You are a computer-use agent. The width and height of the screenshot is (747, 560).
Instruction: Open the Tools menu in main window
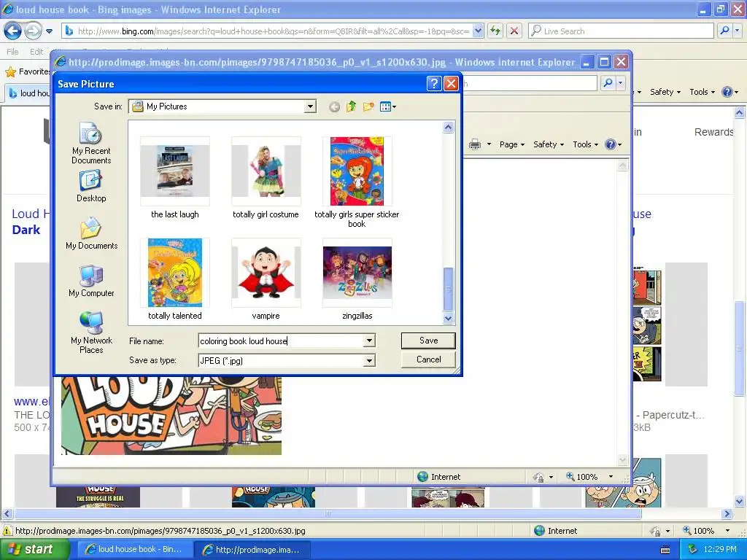tap(702, 92)
